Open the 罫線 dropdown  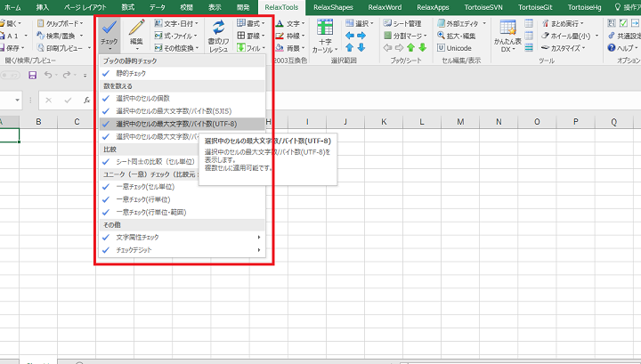pyautogui.click(x=251, y=36)
